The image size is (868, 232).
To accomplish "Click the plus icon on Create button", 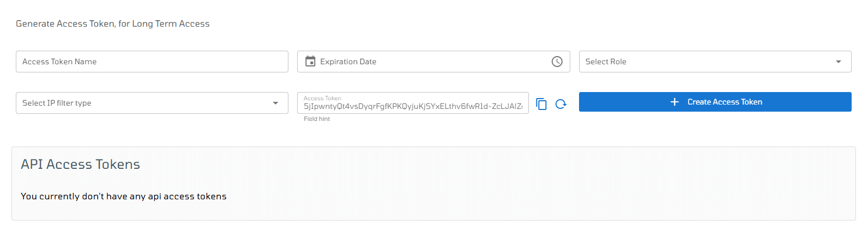I will tap(674, 102).
